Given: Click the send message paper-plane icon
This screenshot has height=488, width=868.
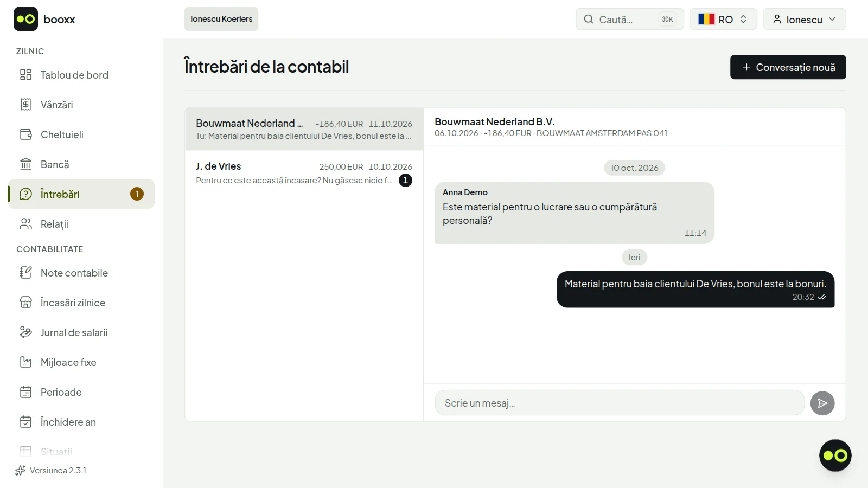Looking at the screenshot, I should tap(822, 403).
